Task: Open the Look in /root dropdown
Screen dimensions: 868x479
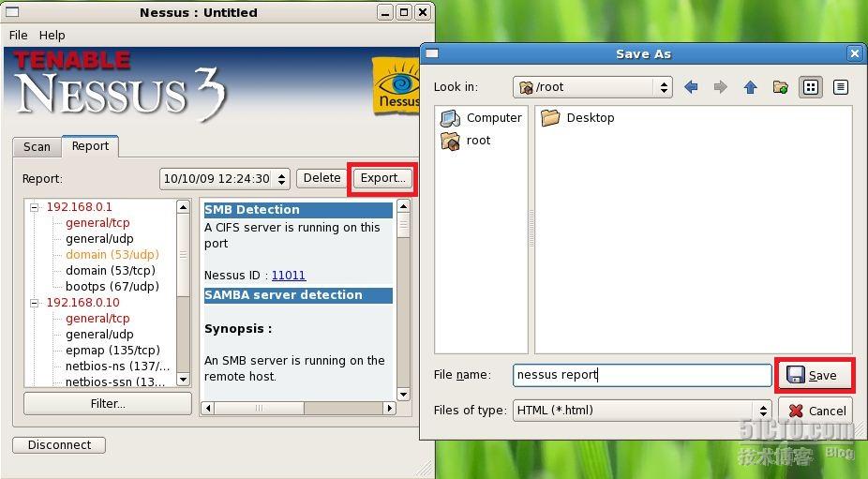Action: point(592,87)
